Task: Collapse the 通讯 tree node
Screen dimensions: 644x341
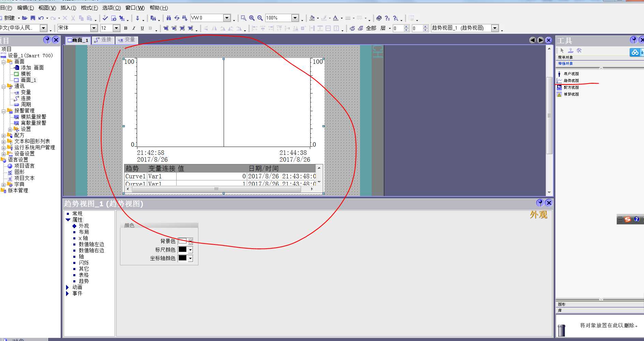Action: [4, 87]
